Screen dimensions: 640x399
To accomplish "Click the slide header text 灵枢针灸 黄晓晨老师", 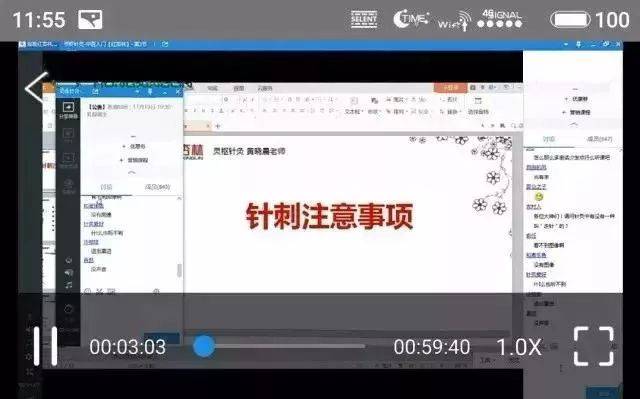I will tap(249, 151).
